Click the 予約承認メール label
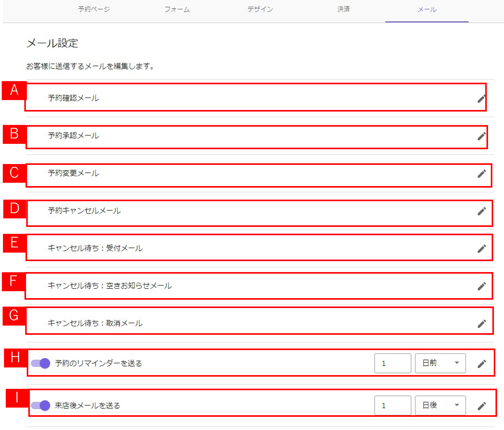This screenshot has height=430, width=504. 73,135
